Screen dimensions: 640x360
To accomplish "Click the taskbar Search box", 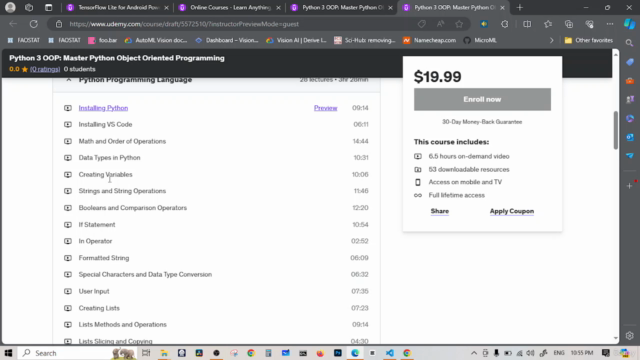I will [78, 353].
